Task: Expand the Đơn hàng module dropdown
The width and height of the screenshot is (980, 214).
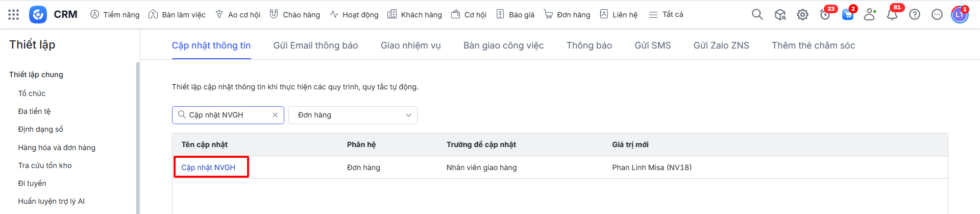Action: (x=353, y=115)
